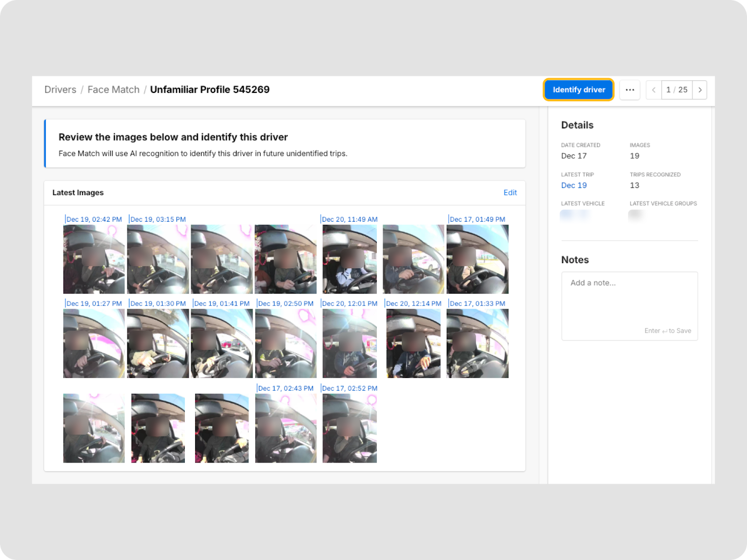
Task: Open the Dec 19 latest trip link
Action: click(x=574, y=185)
